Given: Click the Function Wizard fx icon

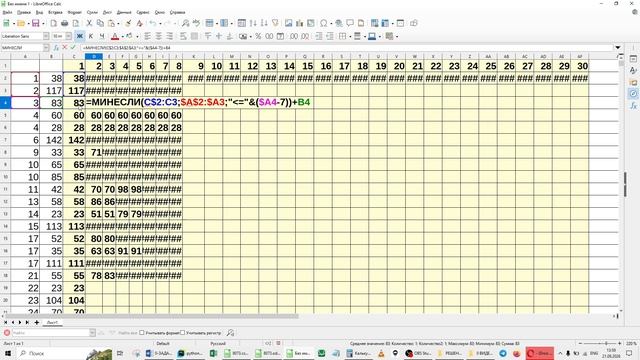Looking at the screenshot, I should click(x=56, y=48).
